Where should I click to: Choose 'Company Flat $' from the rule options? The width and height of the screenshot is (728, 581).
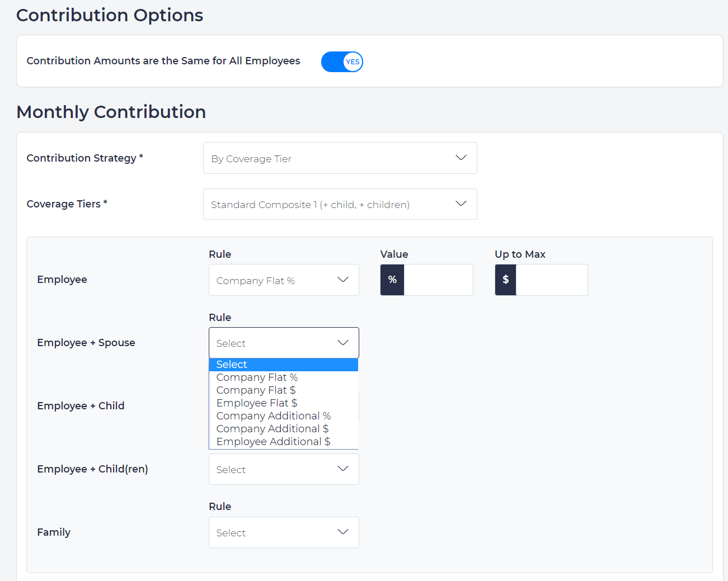tap(256, 390)
